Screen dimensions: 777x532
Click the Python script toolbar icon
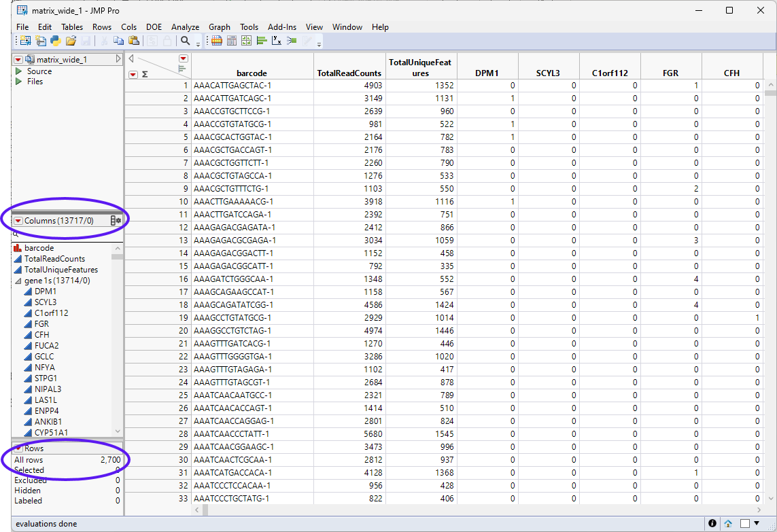[x=56, y=41]
